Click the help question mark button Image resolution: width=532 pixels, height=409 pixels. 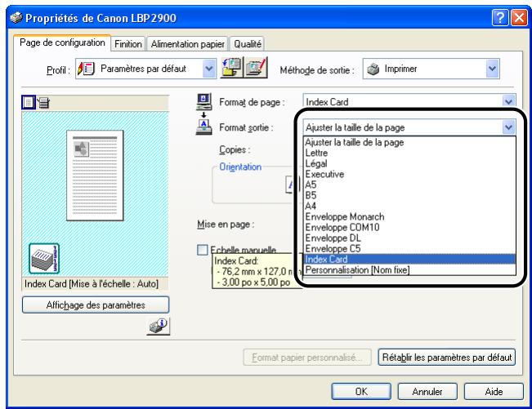point(500,18)
